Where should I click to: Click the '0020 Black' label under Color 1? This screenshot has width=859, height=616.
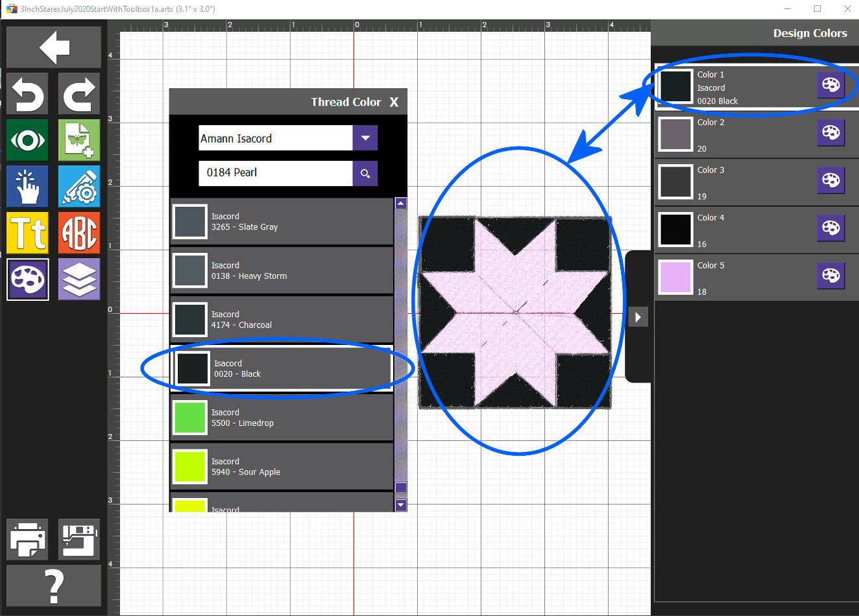click(x=718, y=101)
